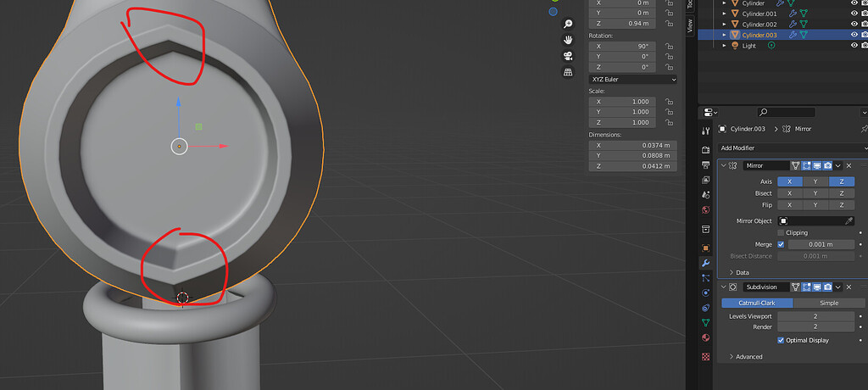Expand the Light item in outliner
Viewport: 868px width, 390px height.
[724, 46]
